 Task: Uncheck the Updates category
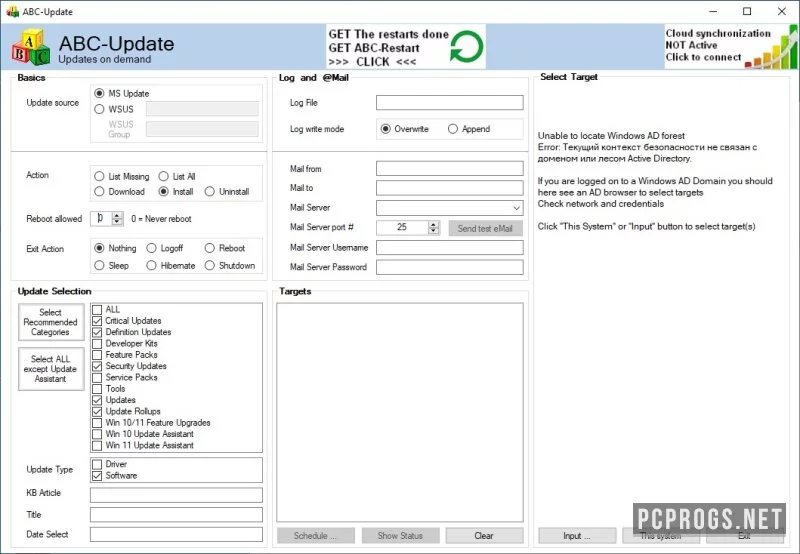[x=97, y=400]
